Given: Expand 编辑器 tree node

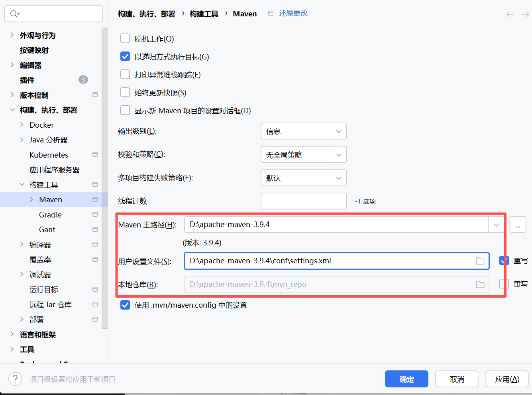Looking at the screenshot, I should [x=12, y=65].
